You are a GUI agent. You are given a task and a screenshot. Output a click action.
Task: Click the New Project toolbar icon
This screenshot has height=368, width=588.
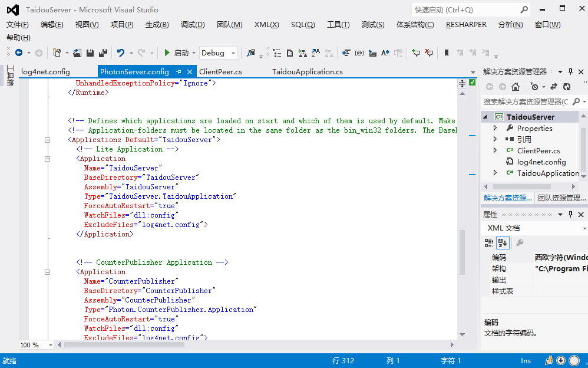click(57, 53)
